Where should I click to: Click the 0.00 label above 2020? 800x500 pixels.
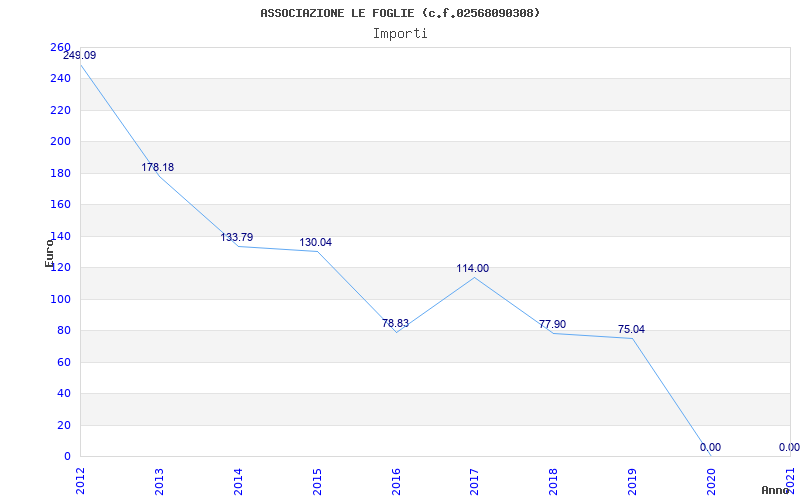pos(710,447)
